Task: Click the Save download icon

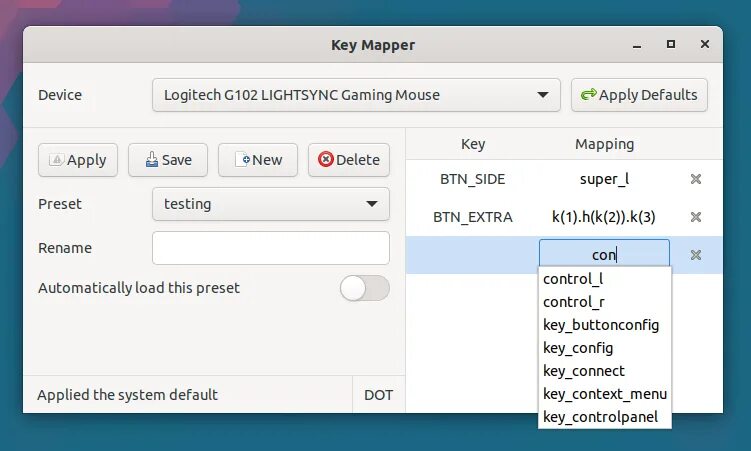Action: point(152,159)
